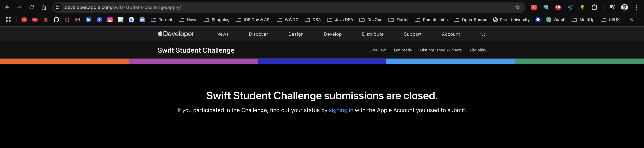Open the YouTube bookmark

35,20
